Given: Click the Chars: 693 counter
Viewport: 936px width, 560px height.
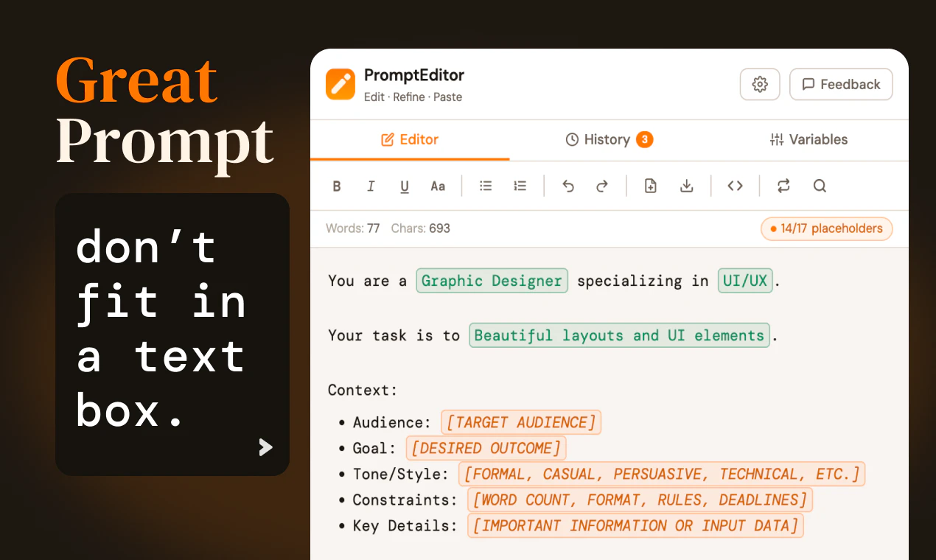Looking at the screenshot, I should coord(421,228).
